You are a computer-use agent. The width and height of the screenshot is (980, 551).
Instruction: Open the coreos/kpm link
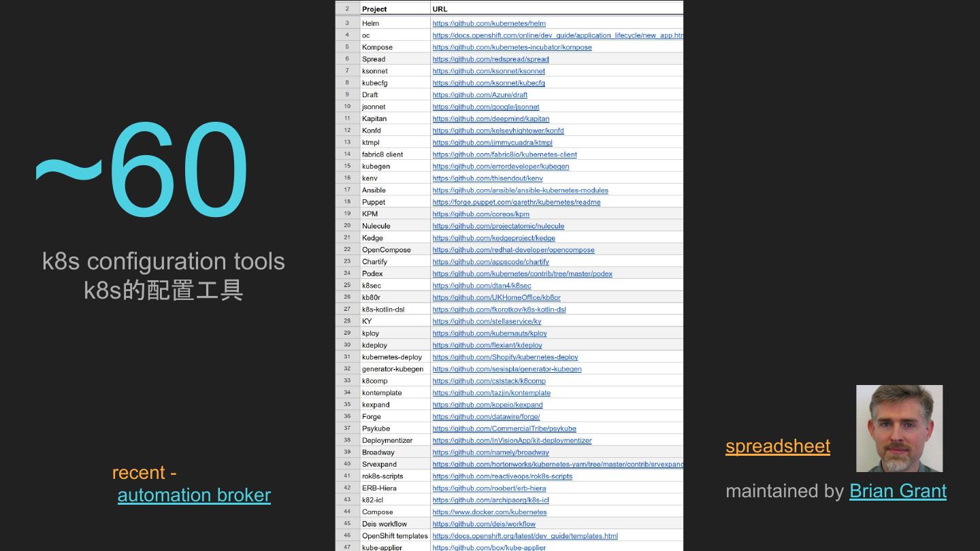tap(480, 214)
